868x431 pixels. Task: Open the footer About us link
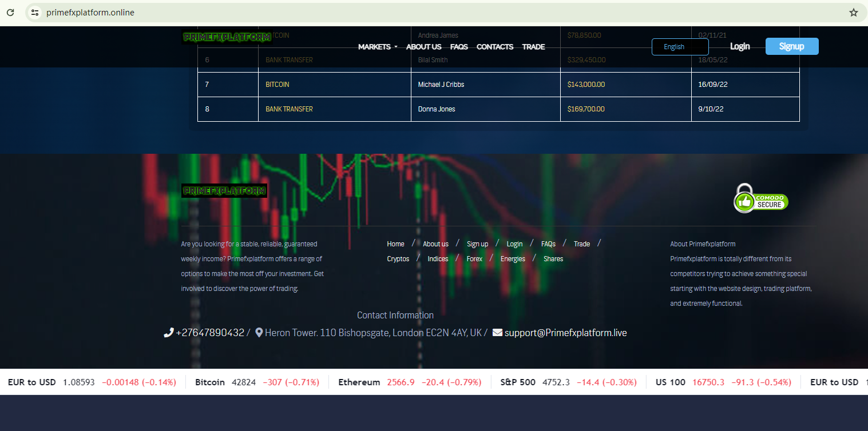click(x=435, y=244)
